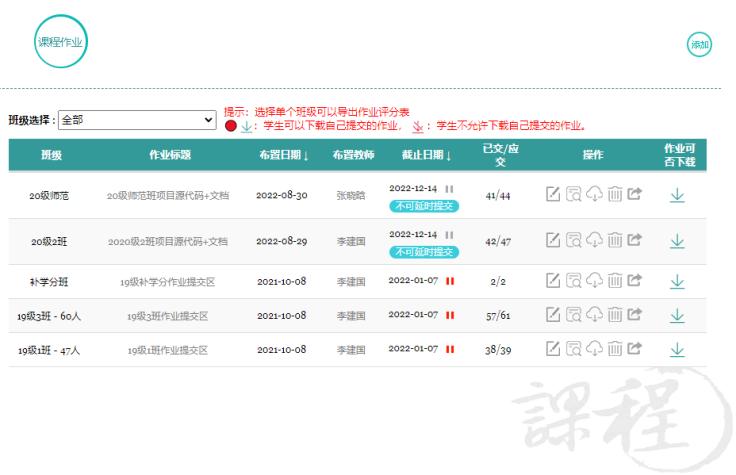Click the share icon for 20级2班

(634, 241)
